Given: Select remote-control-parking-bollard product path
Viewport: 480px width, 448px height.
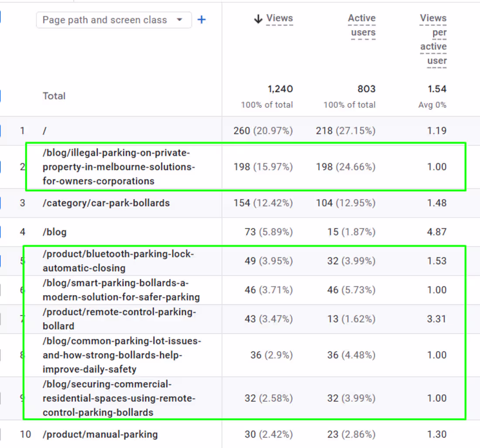Looking at the screenshot, I should [120, 319].
